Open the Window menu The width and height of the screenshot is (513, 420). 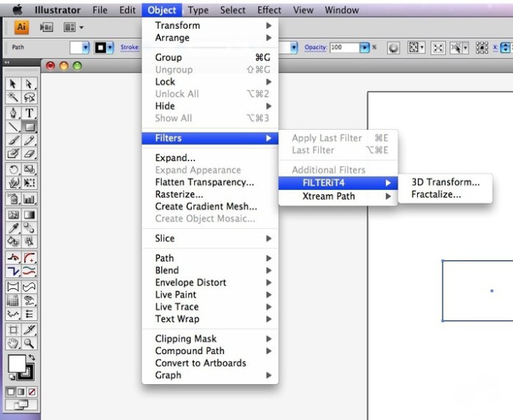342,10
